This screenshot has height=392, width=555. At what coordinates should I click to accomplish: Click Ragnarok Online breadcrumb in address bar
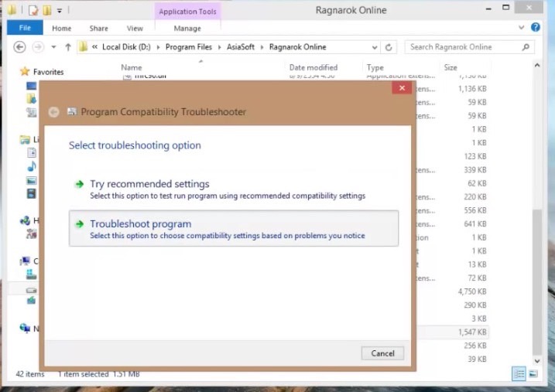point(298,47)
